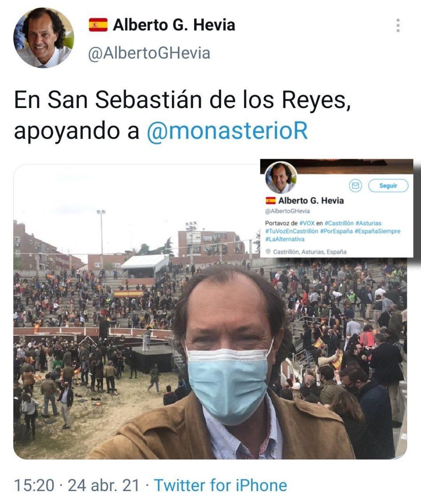Click the tweet author's profile picture
The width and height of the screenshot is (421, 504).
coord(44,37)
